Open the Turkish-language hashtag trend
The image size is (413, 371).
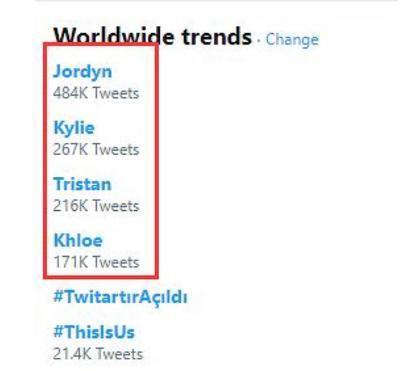click(x=120, y=297)
